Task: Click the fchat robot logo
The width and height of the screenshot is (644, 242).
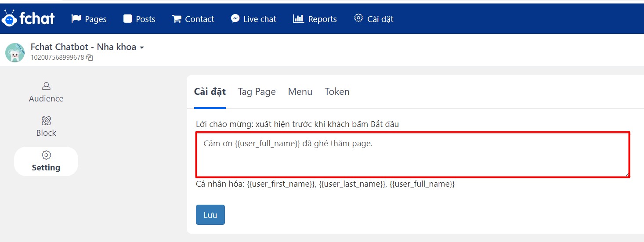Action: (x=28, y=18)
